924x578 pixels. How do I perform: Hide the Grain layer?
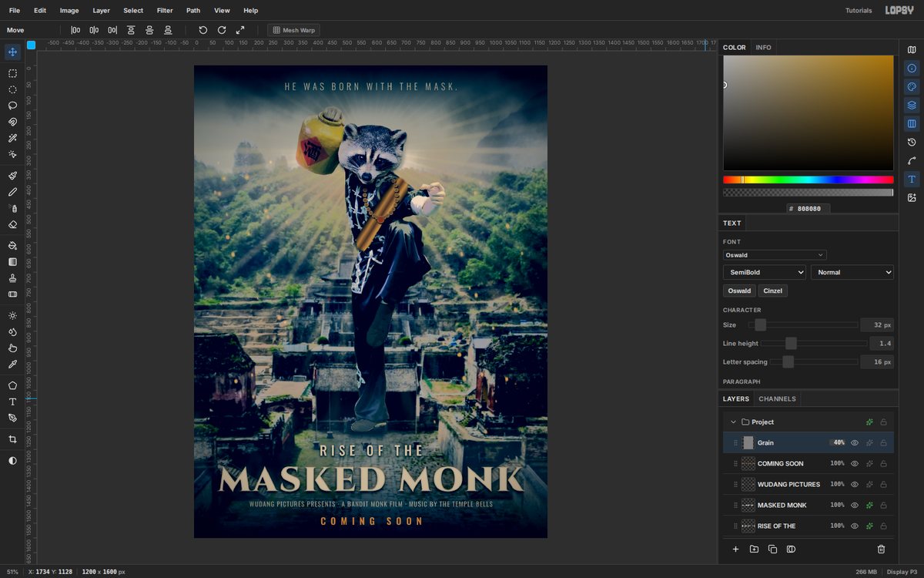855,443
